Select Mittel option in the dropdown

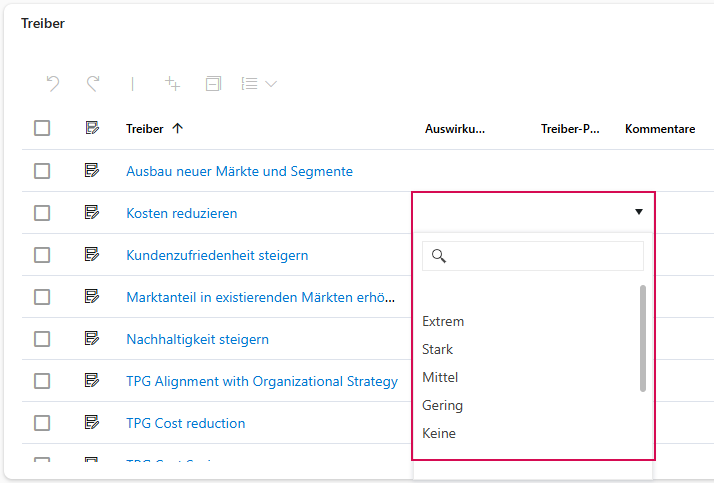440,377
